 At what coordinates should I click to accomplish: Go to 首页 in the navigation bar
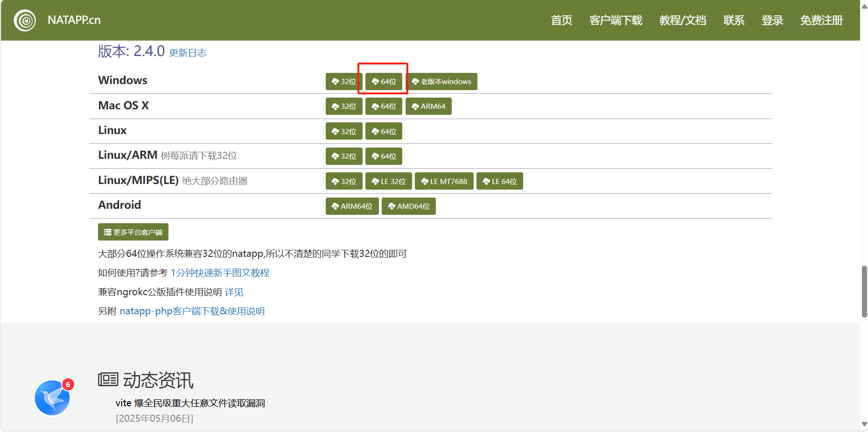click(561, 21)
